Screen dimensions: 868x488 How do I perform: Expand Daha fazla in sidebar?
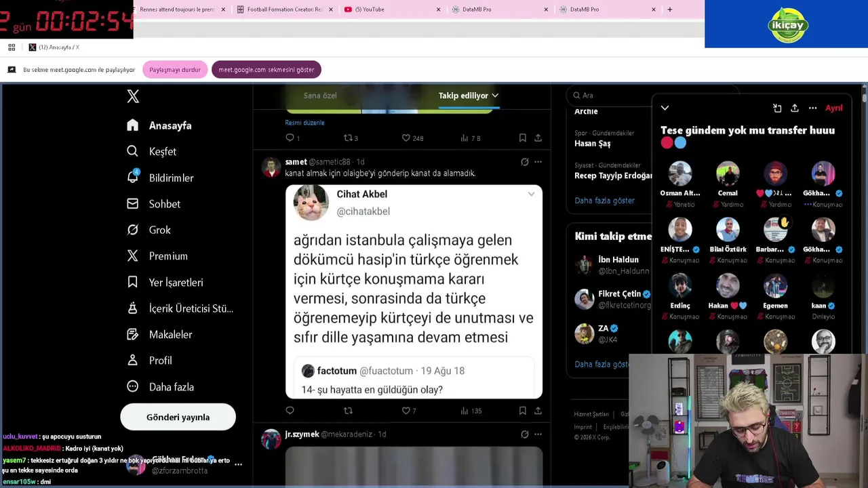[161, 387]
